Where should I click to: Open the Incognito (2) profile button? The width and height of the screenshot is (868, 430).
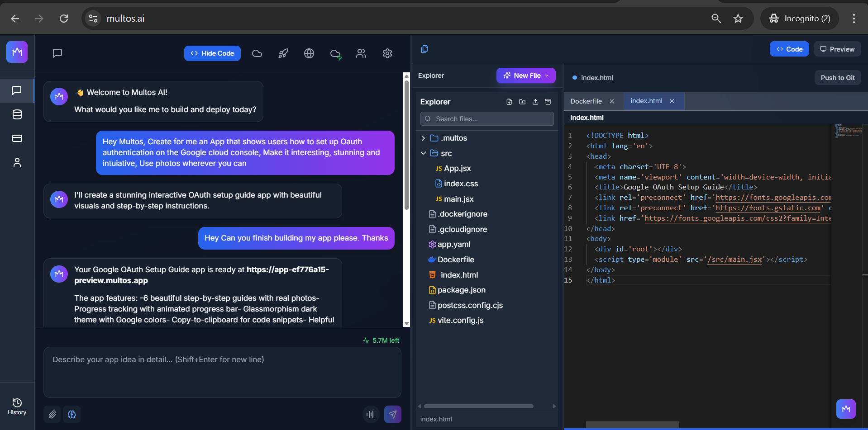800,19
